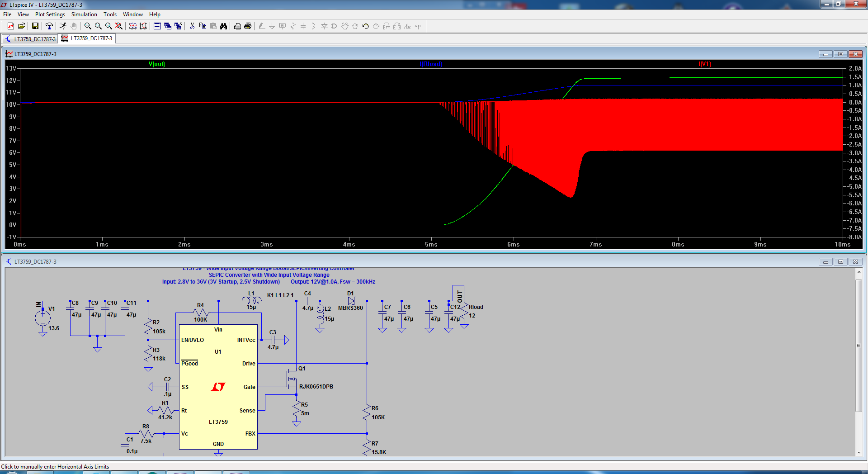
Task: Select the Zoom In magnifier icon
Action: tap(88, 26)
